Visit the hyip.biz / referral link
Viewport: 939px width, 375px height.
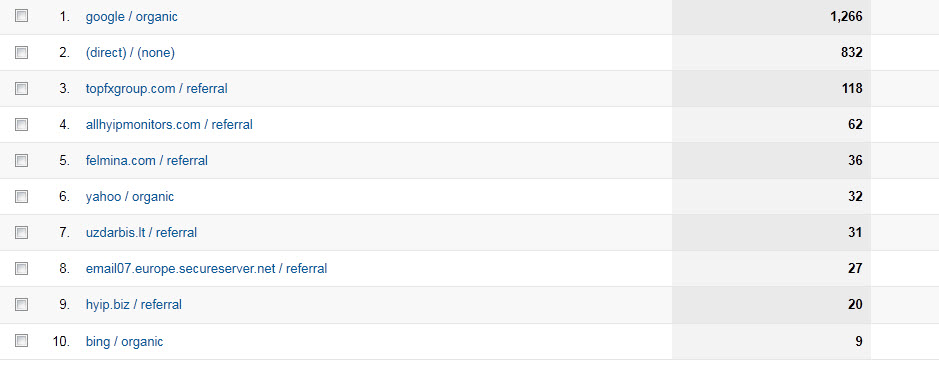click(x=134, y=304)
